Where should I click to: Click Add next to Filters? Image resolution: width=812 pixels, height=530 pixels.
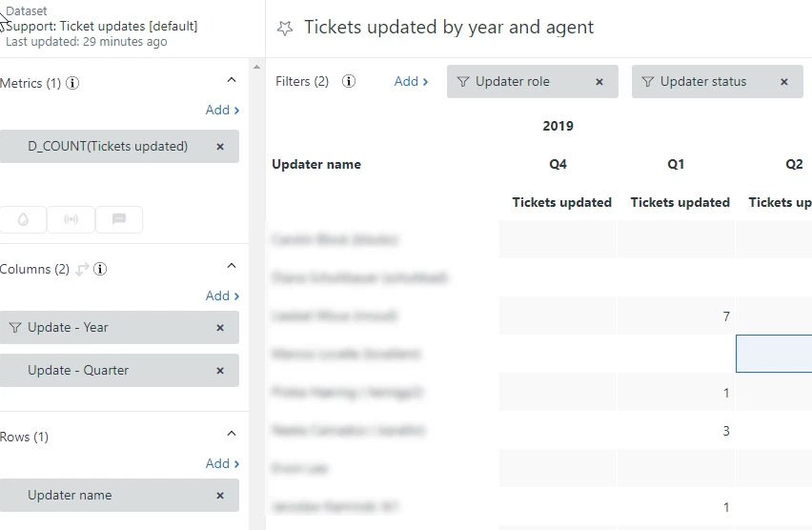click(411, 81)
